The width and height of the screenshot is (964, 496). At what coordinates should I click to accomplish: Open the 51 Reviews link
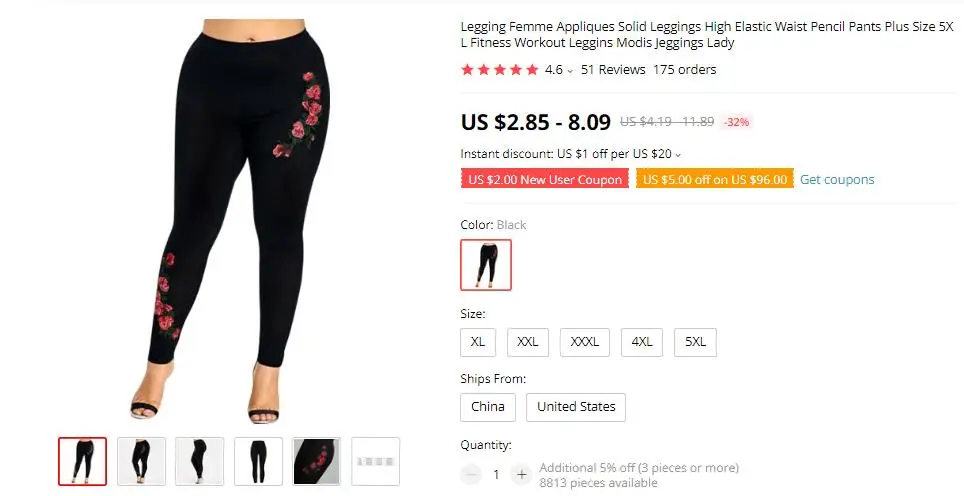[613, 69]
